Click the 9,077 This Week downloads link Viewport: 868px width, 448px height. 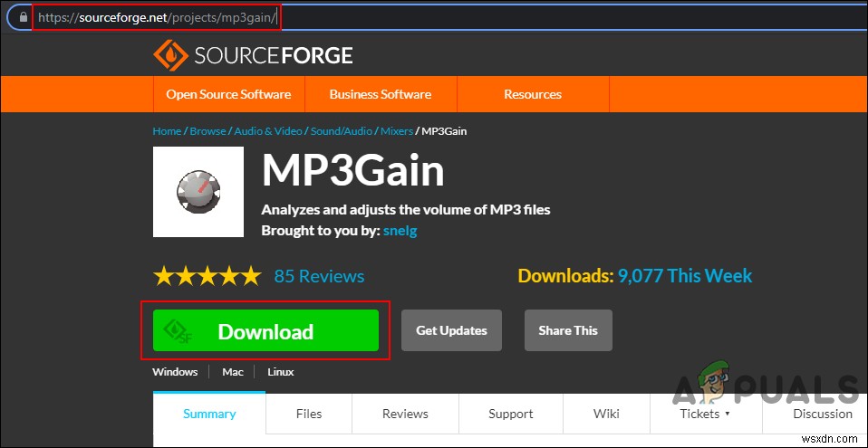685,275
